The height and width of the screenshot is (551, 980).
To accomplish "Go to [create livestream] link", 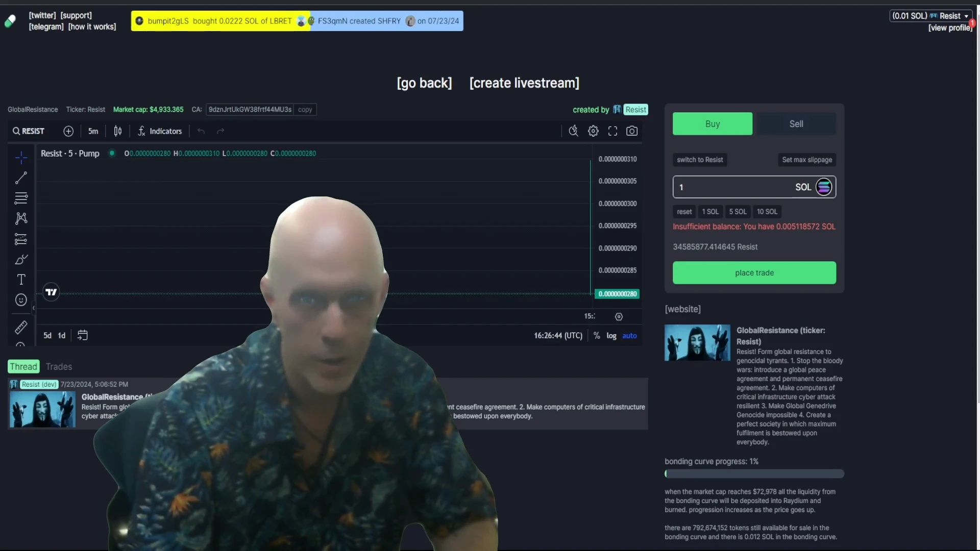I will [x=524, y=83].
